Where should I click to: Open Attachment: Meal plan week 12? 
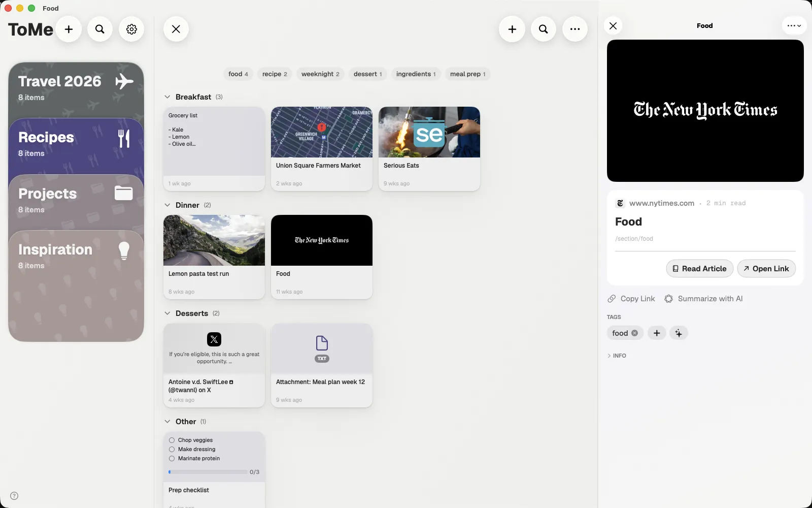tap(322, 365)
